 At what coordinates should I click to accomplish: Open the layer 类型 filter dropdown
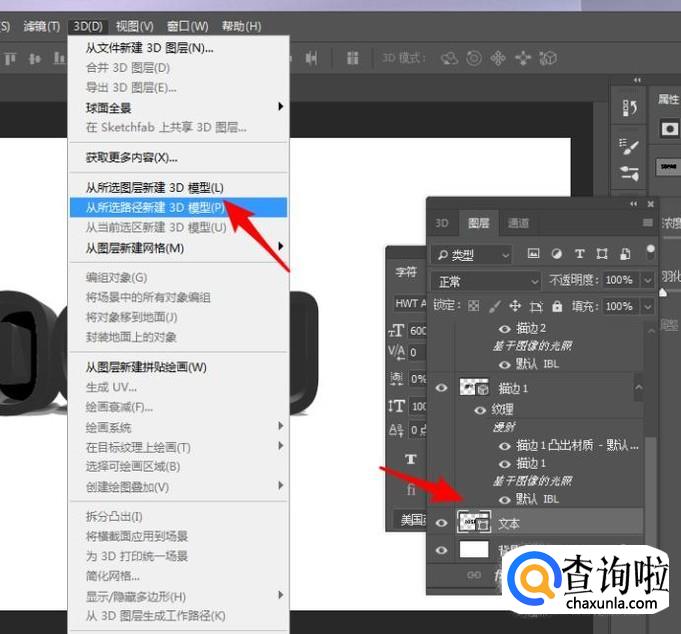[x=470, y=254]
